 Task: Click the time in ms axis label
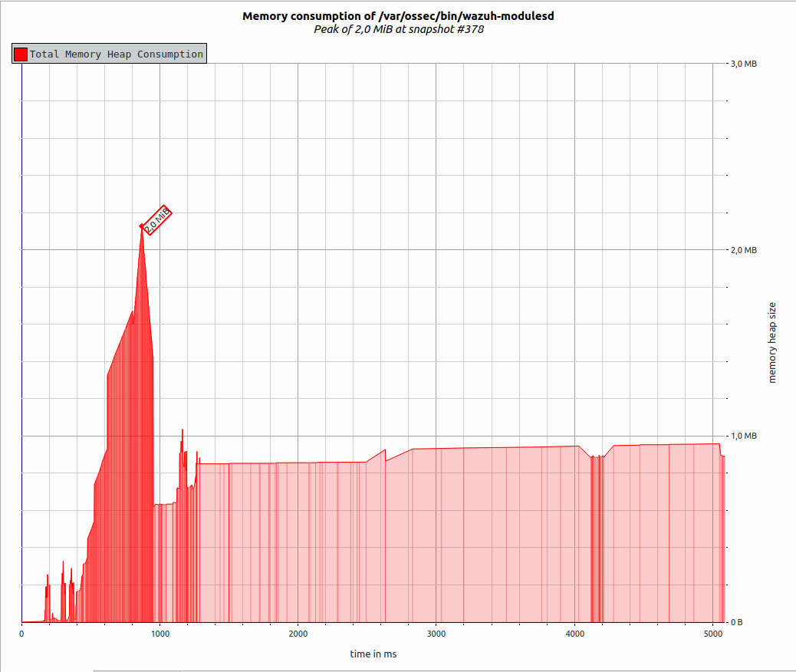pos(373,654)
